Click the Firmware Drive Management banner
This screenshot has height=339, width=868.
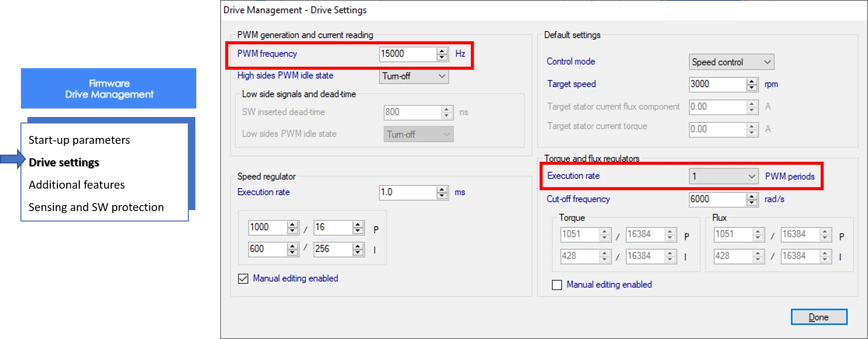(x=109, y=89)
